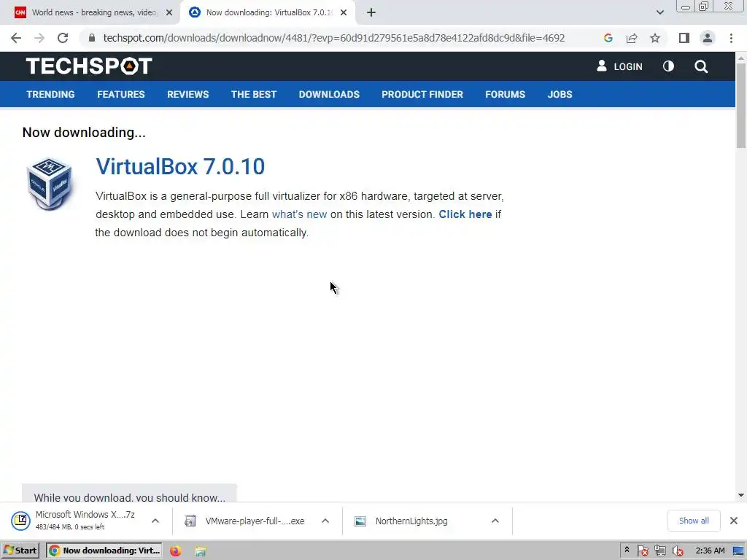This screenshot has width=747, height=560.
Task: Open the Microsoft Windows X 7z download item
Action: [74, 521]
